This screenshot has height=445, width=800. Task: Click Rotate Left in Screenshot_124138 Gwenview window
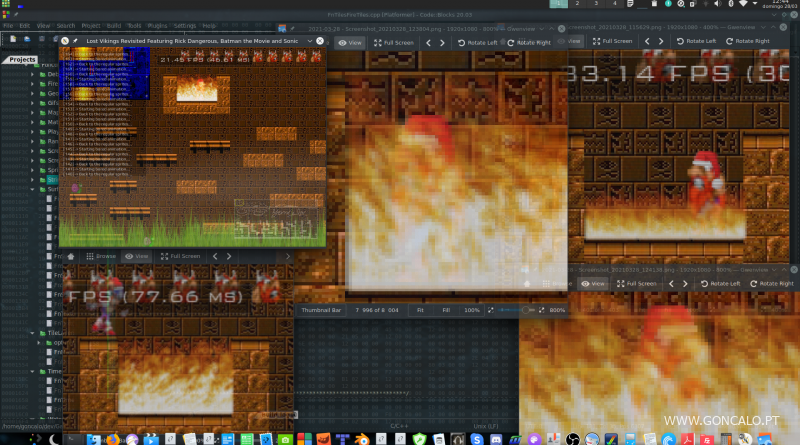[720, 284]
